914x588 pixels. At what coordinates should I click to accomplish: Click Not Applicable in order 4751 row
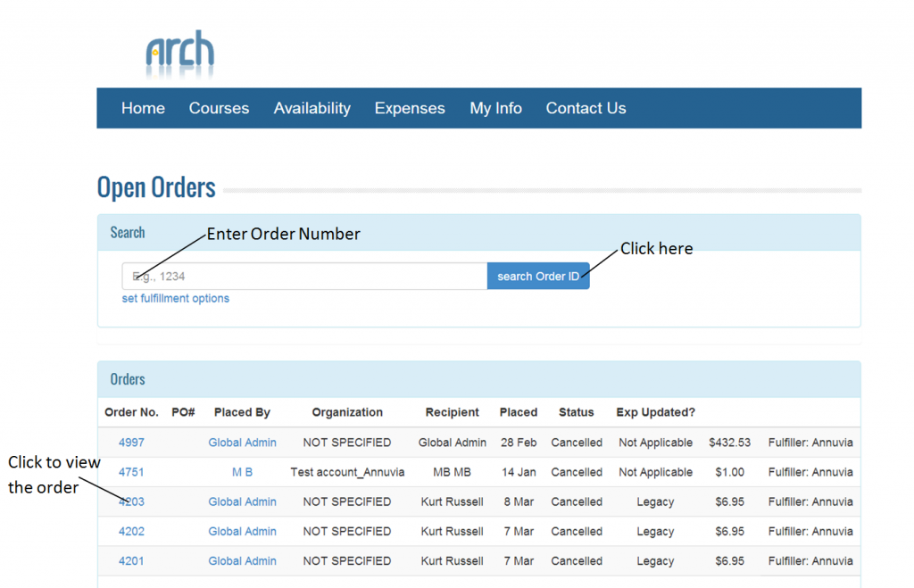(656, 472)
